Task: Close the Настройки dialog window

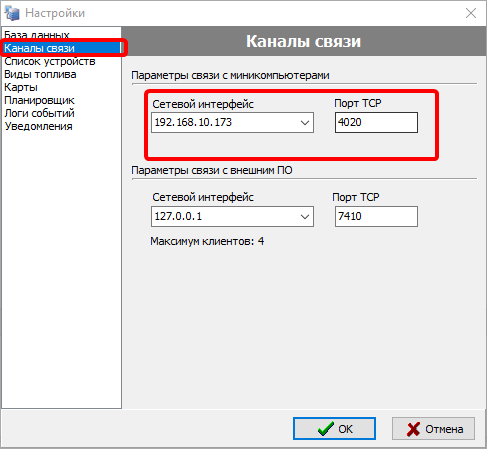Action: point(471,13)
